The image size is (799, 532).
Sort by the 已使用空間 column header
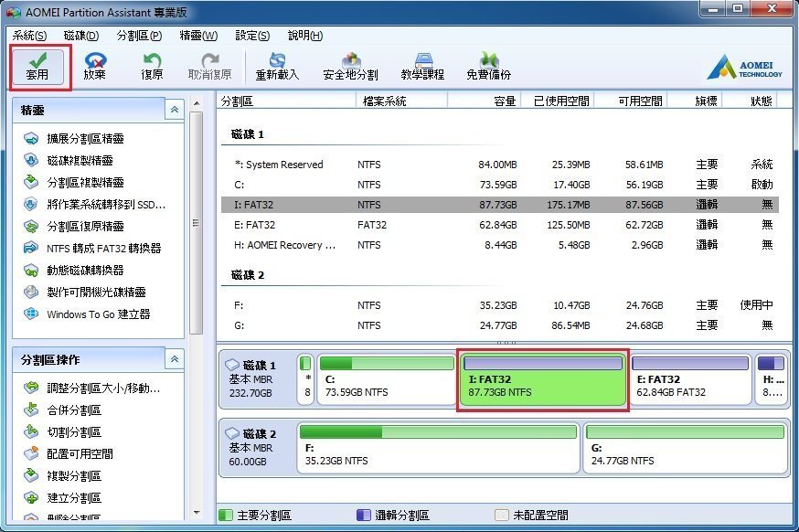(x=558, y=101)
